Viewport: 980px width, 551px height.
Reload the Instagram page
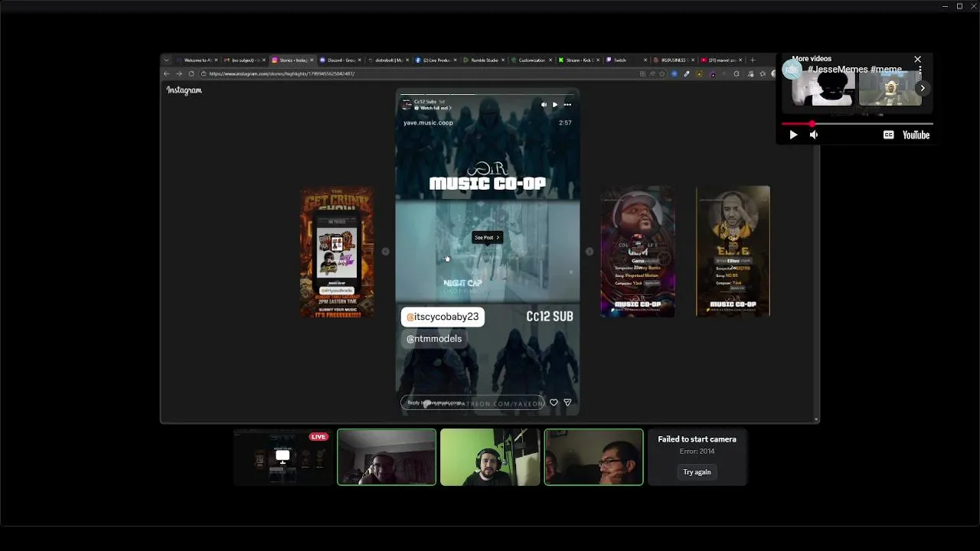coord(191,73)
